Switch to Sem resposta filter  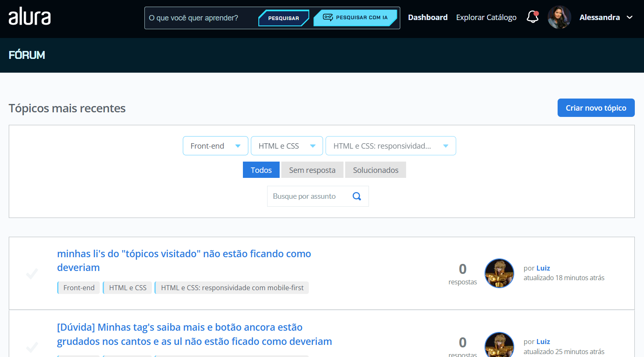click(312, 170)
